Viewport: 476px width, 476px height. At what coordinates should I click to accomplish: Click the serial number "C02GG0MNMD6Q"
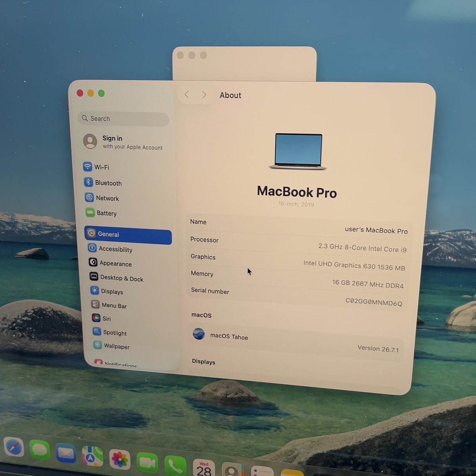click(374, 302)
